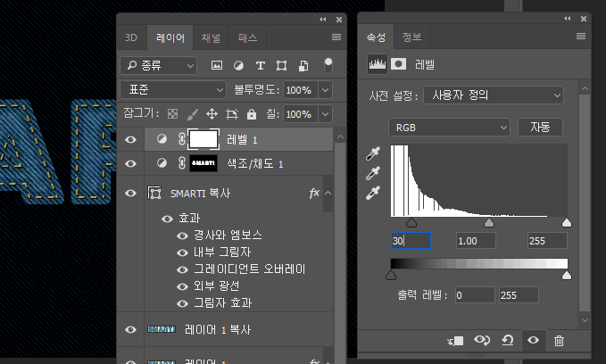Collapse Layers panel double-arrow icon

323,20
